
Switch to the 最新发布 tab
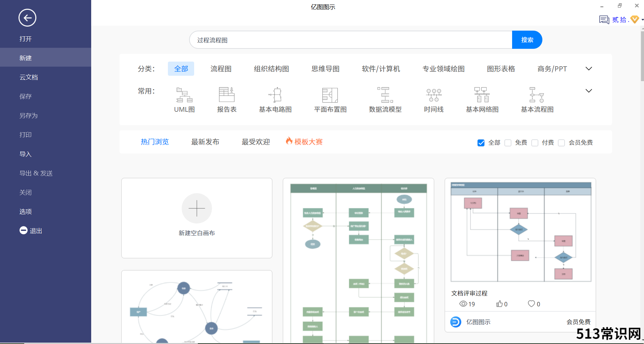point(205,142)
